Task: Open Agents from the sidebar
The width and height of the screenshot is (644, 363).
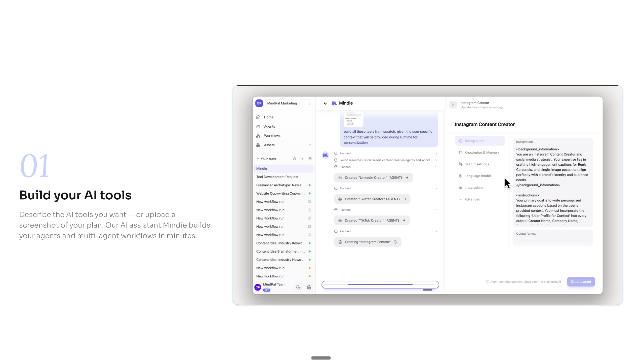Action: point(269,126)
